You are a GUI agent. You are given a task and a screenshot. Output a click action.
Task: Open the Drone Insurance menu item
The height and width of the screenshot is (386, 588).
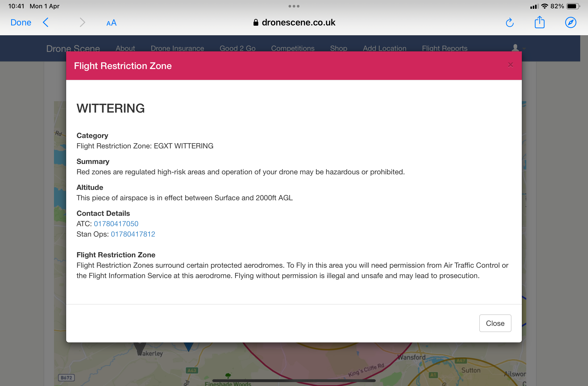[x=177, y=48]
